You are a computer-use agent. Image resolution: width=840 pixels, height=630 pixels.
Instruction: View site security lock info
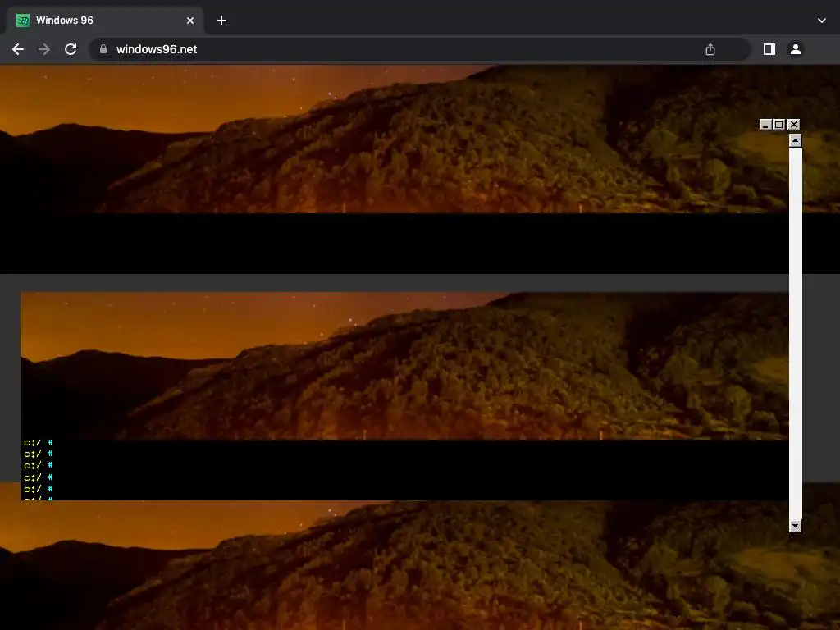[x=103, y=48]
